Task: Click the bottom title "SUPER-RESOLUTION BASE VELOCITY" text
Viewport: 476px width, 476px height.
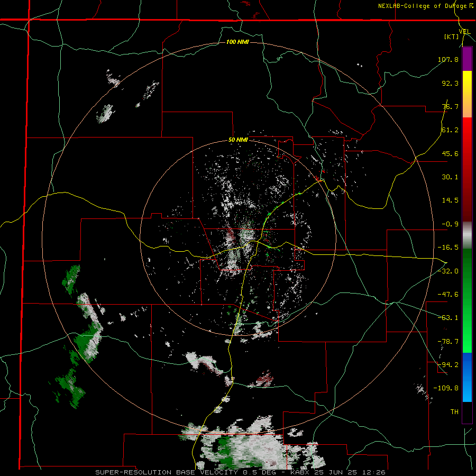Action: 167,472
